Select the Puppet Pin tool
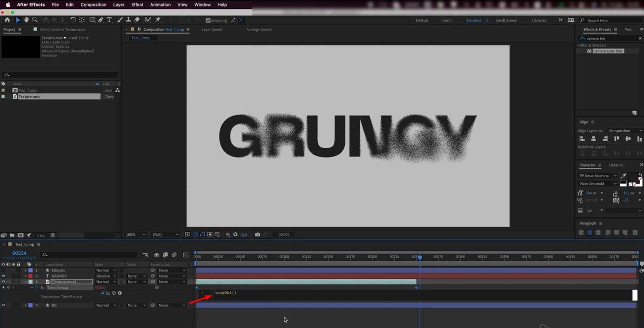Viewport: 644px width, 328px height. point(158,20)
